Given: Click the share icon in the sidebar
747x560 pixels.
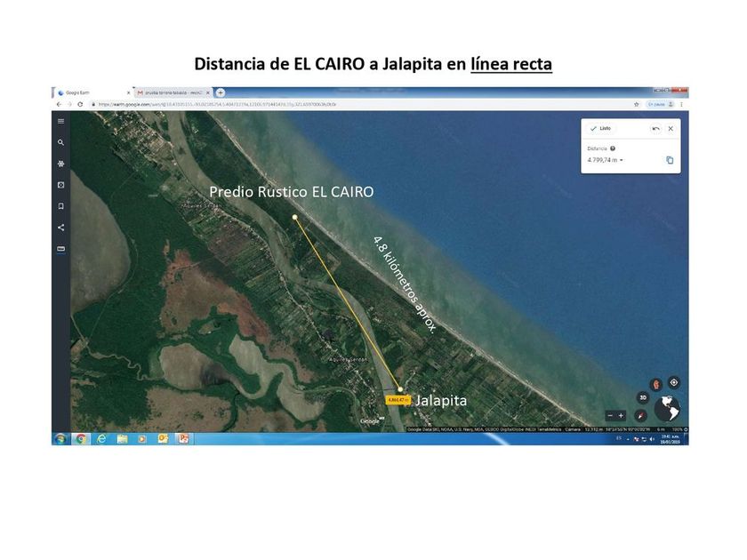Looking at the screenshot, I should click(60, 228).
